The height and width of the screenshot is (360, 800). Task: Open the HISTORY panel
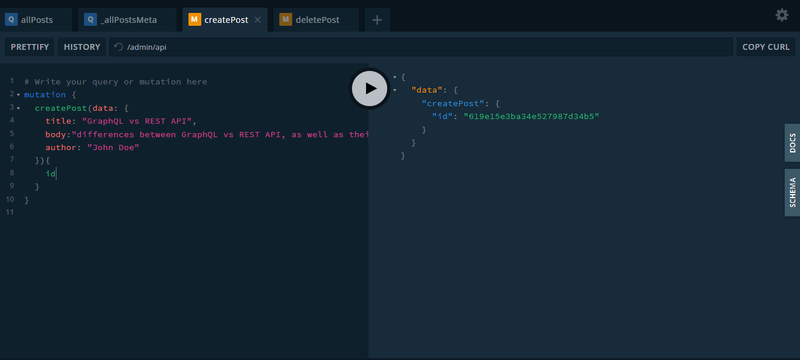pos(82,47)
